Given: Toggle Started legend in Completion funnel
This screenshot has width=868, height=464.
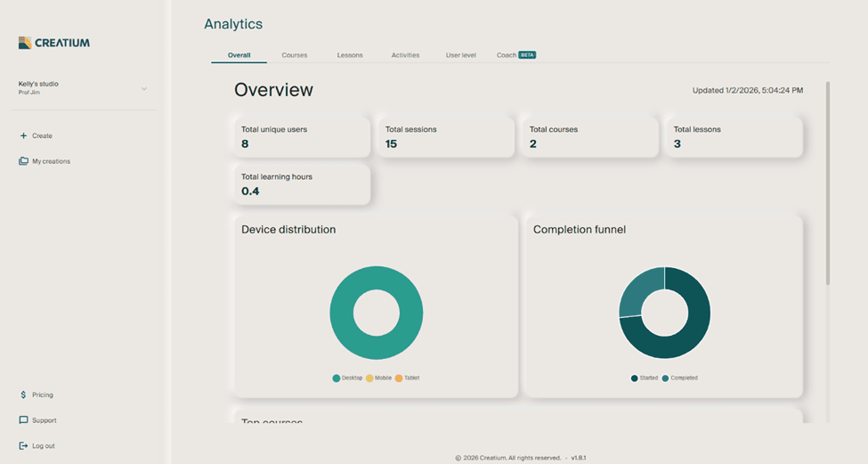Looking at the screenshot, I should pyautogui.click(x=645, y=379).
